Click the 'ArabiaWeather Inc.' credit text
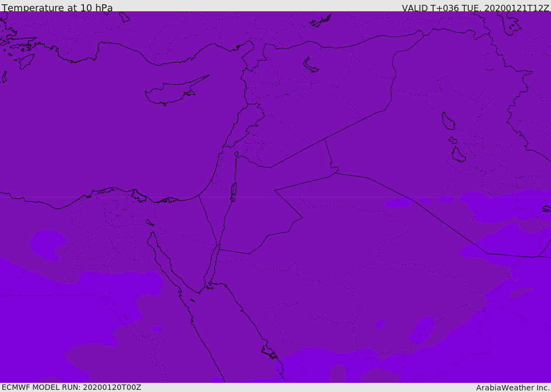This screenshot has width=551, height=392. [513, 388]
